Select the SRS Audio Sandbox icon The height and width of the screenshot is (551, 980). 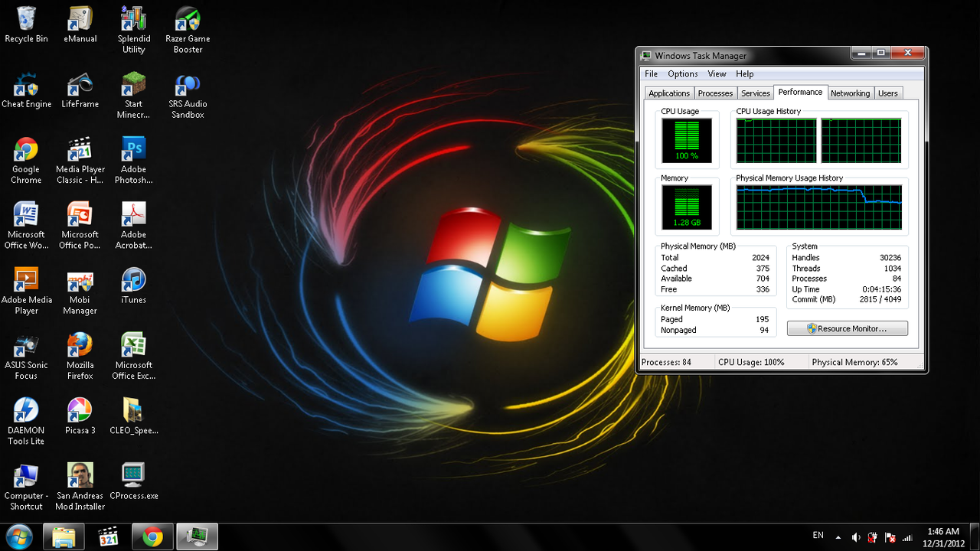(x=188, y=96)
